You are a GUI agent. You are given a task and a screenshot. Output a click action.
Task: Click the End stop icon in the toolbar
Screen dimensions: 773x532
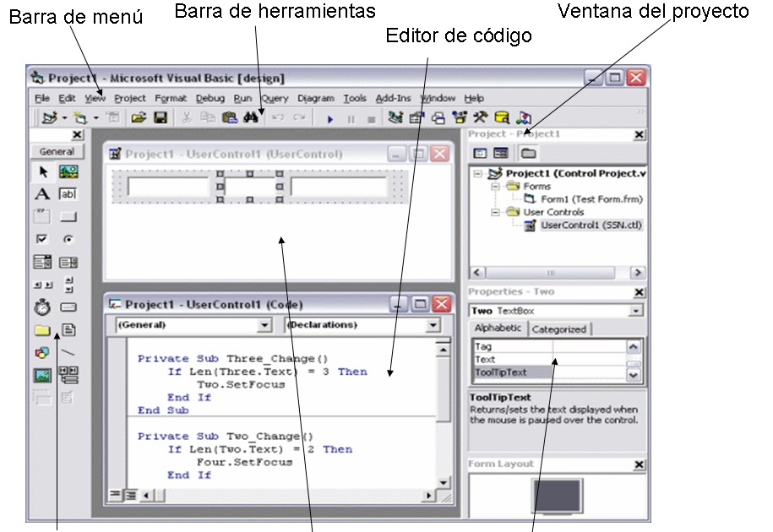372,119
